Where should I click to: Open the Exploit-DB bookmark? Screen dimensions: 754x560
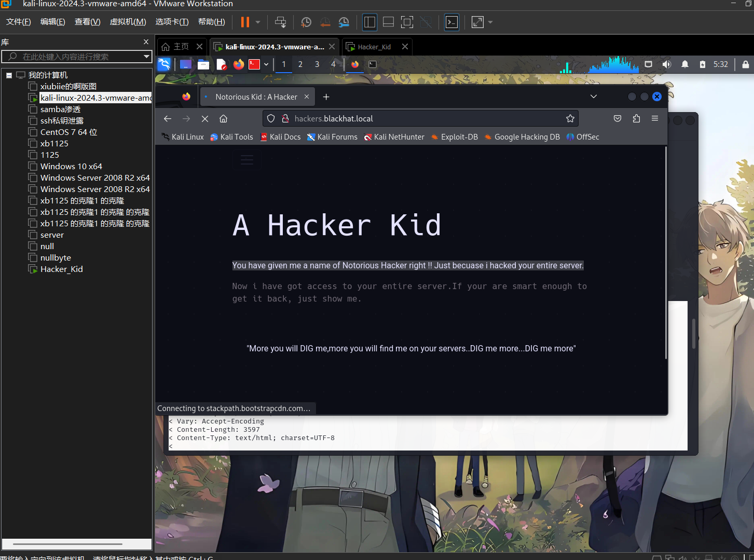tap(455, 137)
